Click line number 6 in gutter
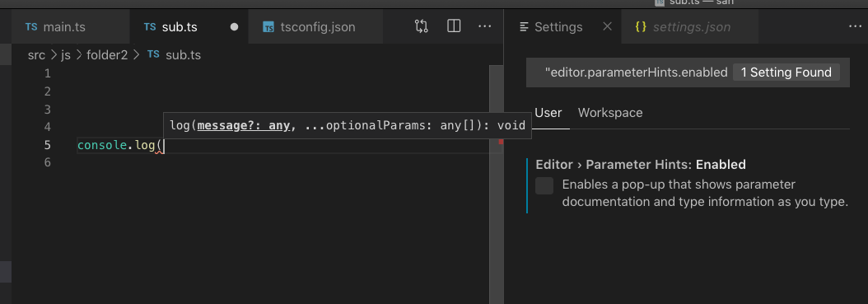The width and height of the screenshot is (868, 304). click(x=47, y=162)
